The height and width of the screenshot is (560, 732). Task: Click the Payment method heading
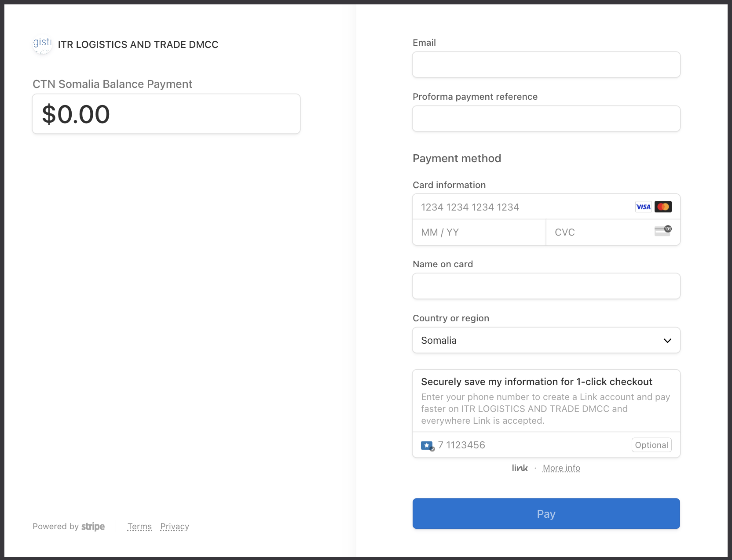pyautogui.click(x=457, y=158)
